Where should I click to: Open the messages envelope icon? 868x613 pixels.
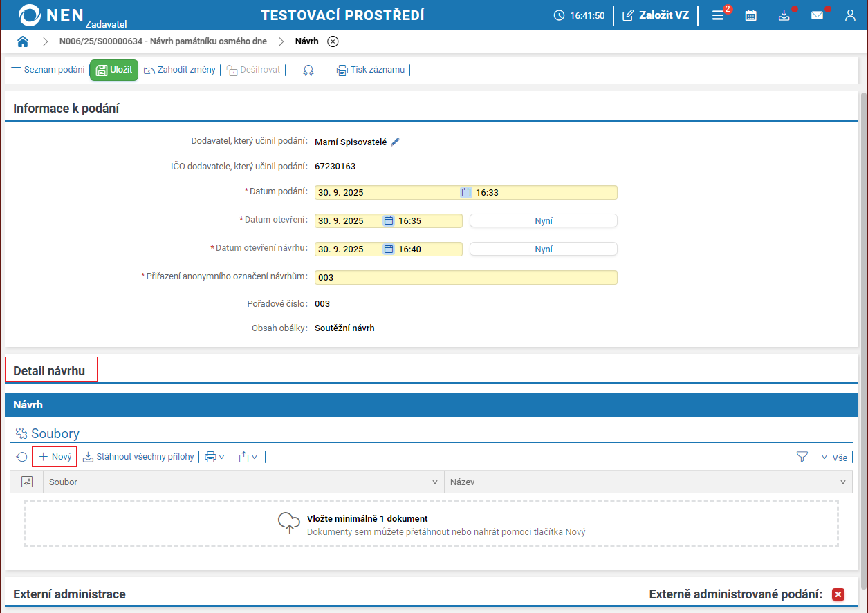pyautogui.click(x=817, y=15)
